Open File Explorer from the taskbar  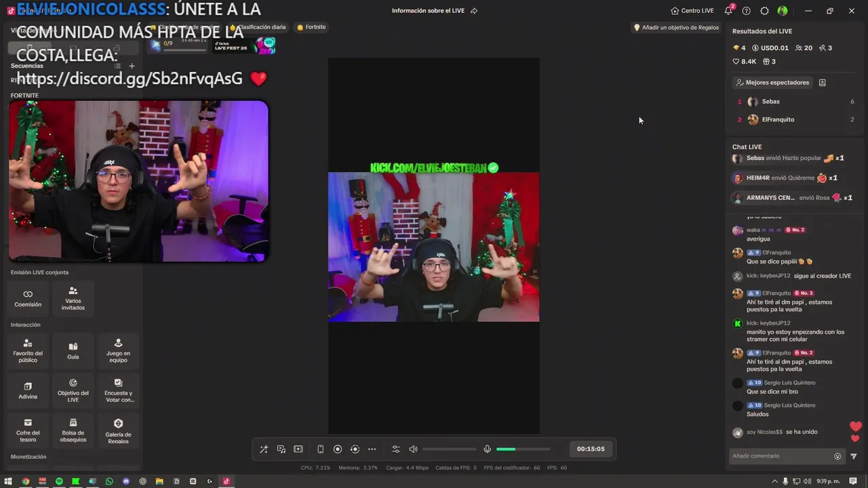pyautogui.click(x=159, y=481)
